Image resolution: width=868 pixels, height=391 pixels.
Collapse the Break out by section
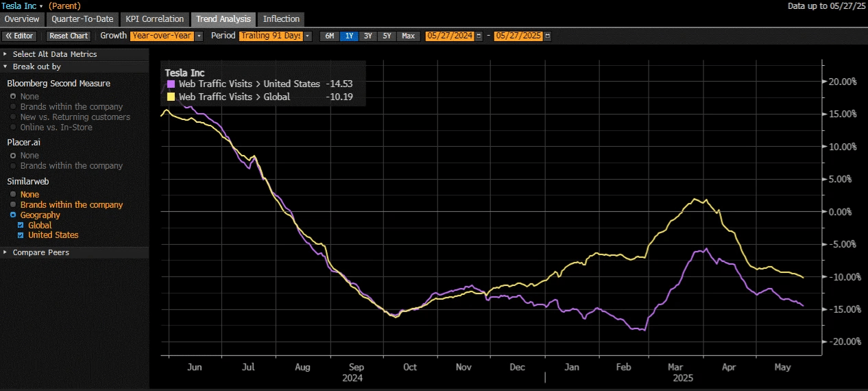(74, 67)
